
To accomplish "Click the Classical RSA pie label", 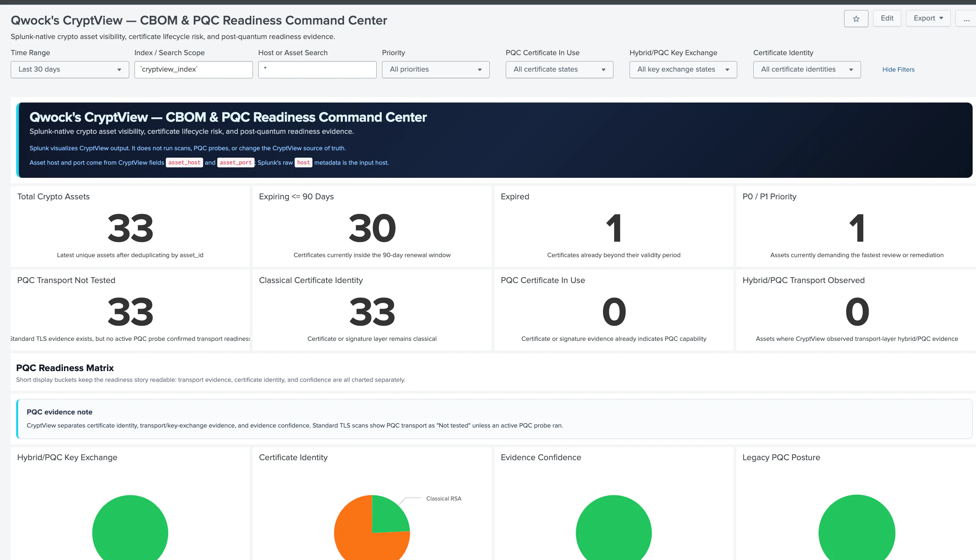I will pos(444,498).
